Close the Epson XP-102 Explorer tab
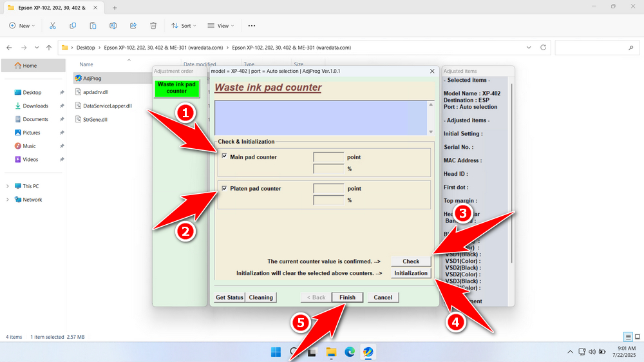The image size is (644, 362). (x=95, y=8)
